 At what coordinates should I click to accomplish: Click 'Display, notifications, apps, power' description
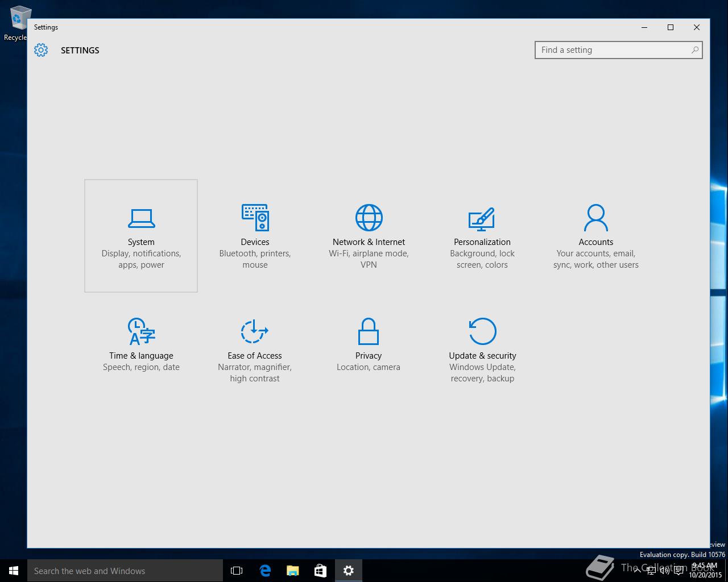click(x=141, y=259)
